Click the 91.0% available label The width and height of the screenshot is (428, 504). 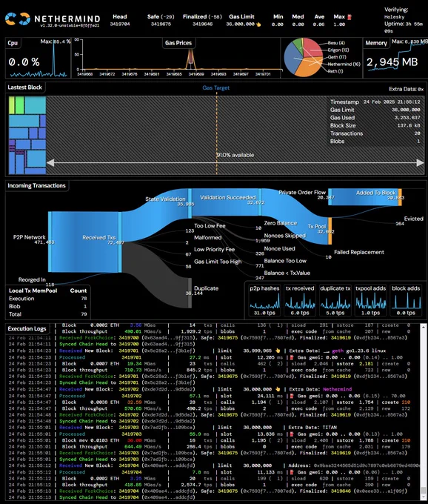[235, 155]
